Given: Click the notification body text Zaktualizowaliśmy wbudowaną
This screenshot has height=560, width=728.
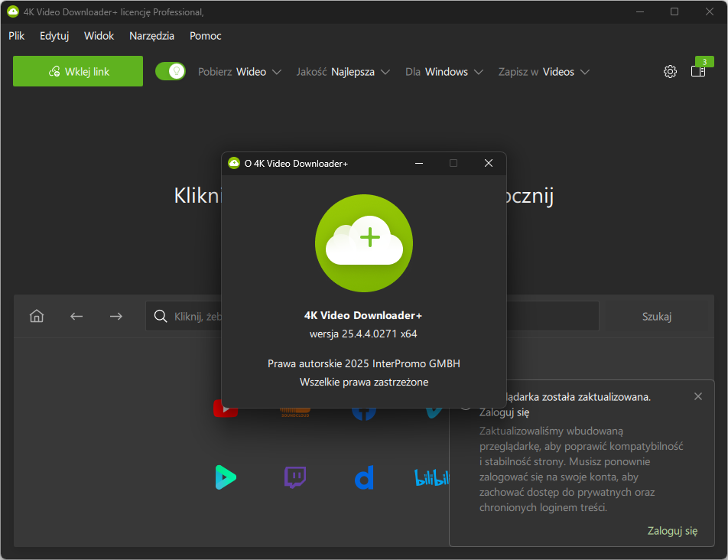Looking at the screenshot, I should (581, 469).
